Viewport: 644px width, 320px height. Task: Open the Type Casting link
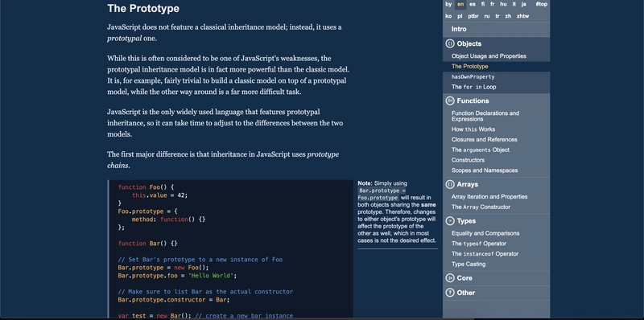pyautogui.click(x=469, y=264)
